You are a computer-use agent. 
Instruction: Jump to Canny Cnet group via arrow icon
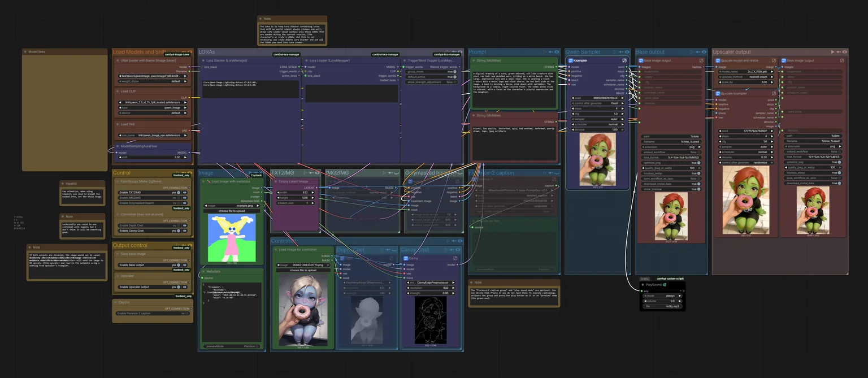[185, 231]
